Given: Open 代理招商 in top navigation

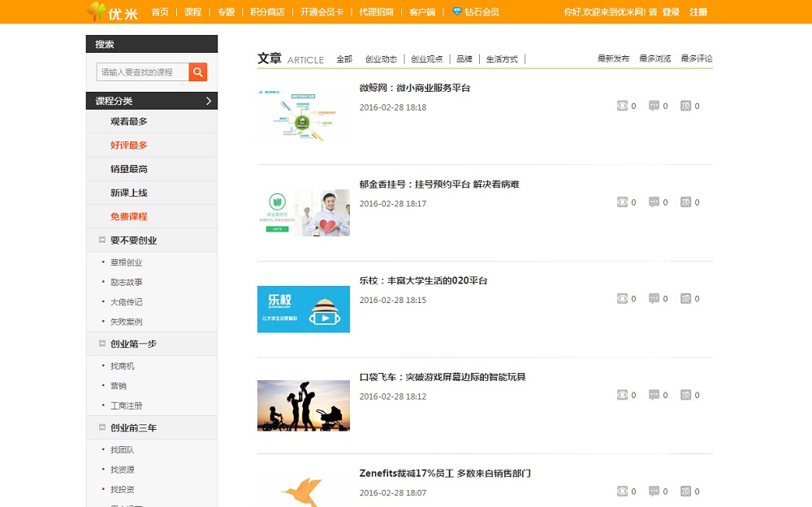Looking at the screenshot, I should click(376, 12).
